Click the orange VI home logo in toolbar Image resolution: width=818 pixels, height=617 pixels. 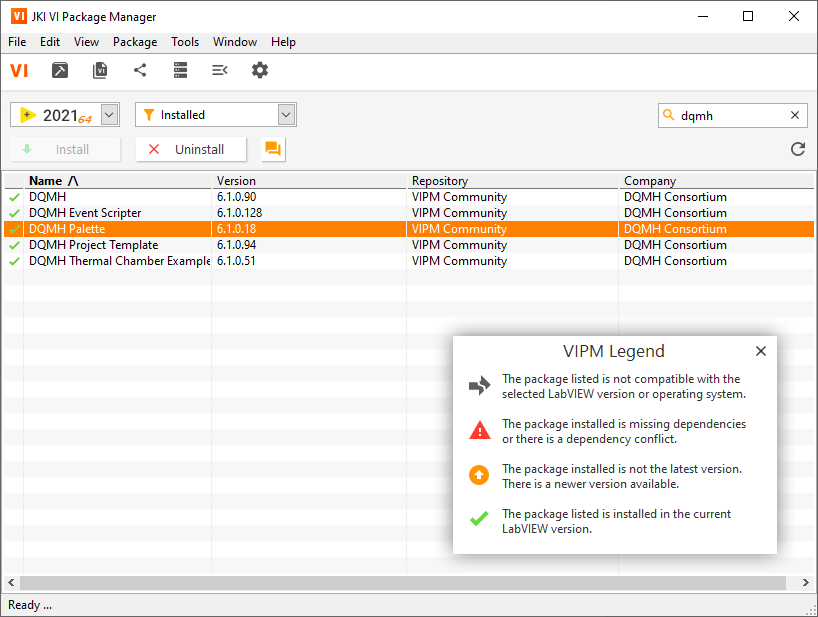[19, 70]
